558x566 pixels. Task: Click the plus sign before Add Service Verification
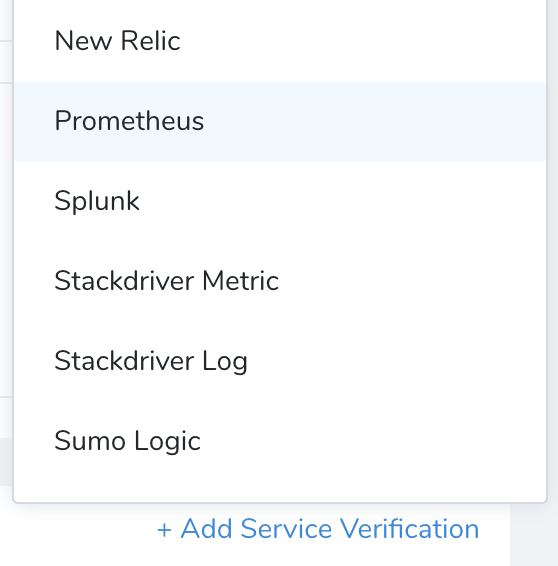[164, 530]
